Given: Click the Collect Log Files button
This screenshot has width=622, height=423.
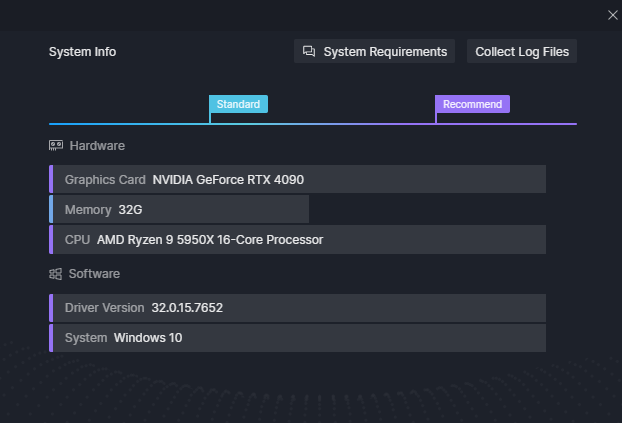Looking at the screenshot, I should pyautogui.click(x=522, y=51).
